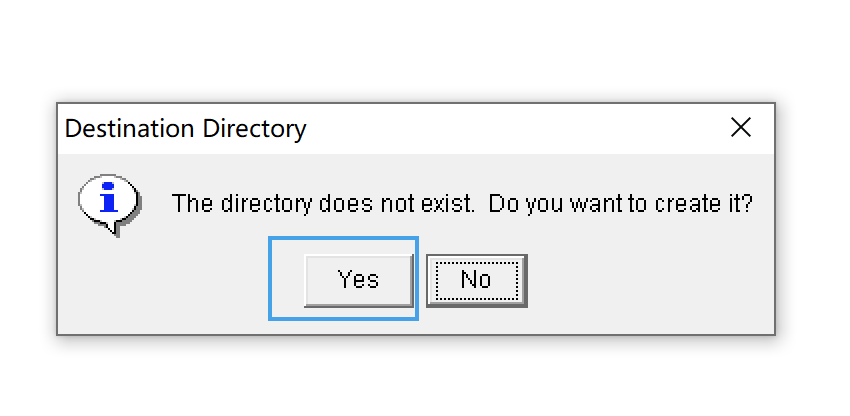Viewport: 850px width, 416px height.
Task: Activate the focused No button with dotted outline
Action: coord(476,280)
